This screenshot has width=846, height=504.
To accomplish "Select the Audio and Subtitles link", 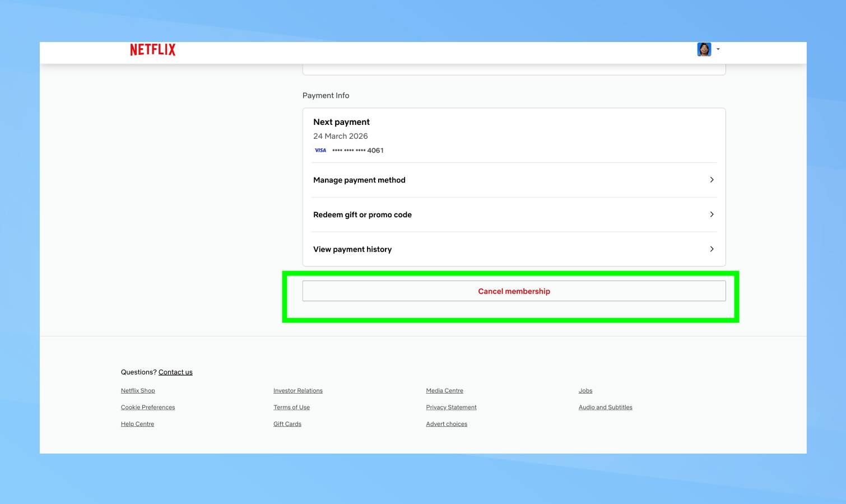I will coord(605,407).
